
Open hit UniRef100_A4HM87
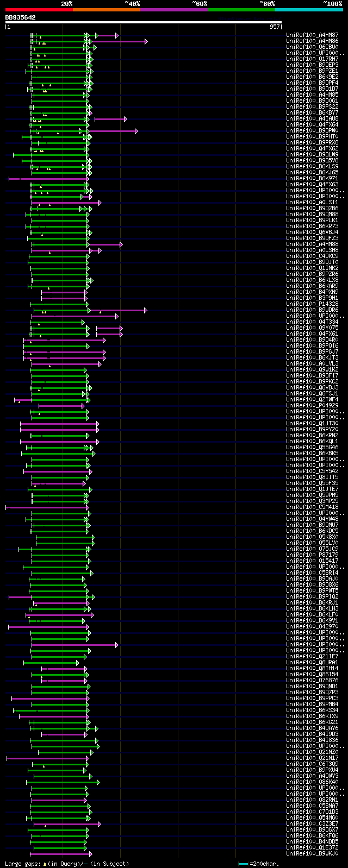(x=312, y=35)
